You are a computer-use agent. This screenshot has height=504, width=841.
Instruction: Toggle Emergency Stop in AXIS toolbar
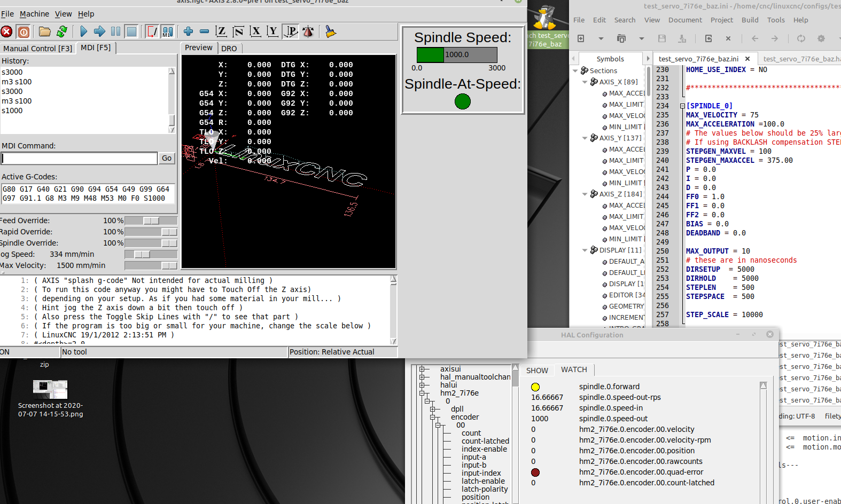7,32
